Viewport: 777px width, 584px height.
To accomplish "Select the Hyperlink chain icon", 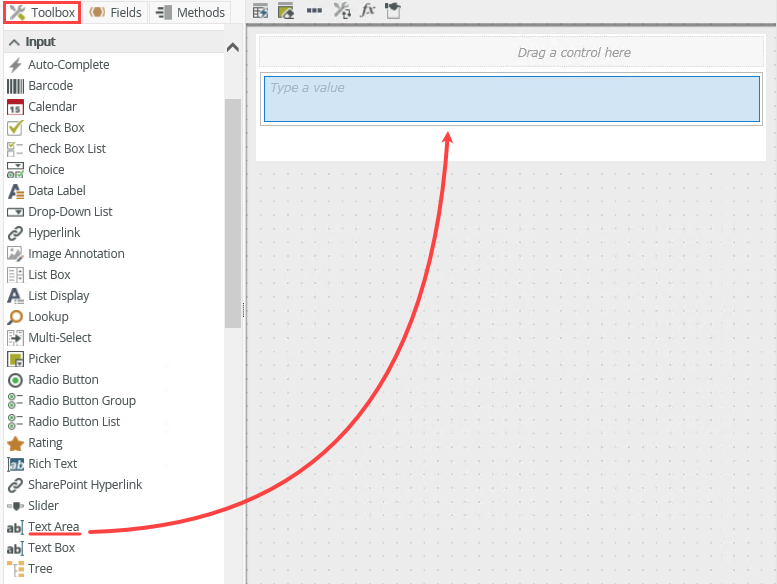I will click(x=15, y=233).
